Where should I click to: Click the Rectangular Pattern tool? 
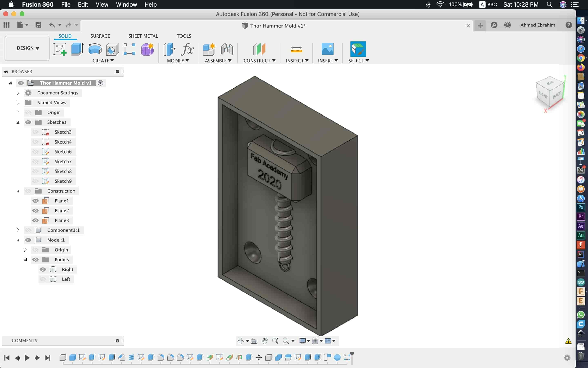pyautogui.click(x=129, y=49)
